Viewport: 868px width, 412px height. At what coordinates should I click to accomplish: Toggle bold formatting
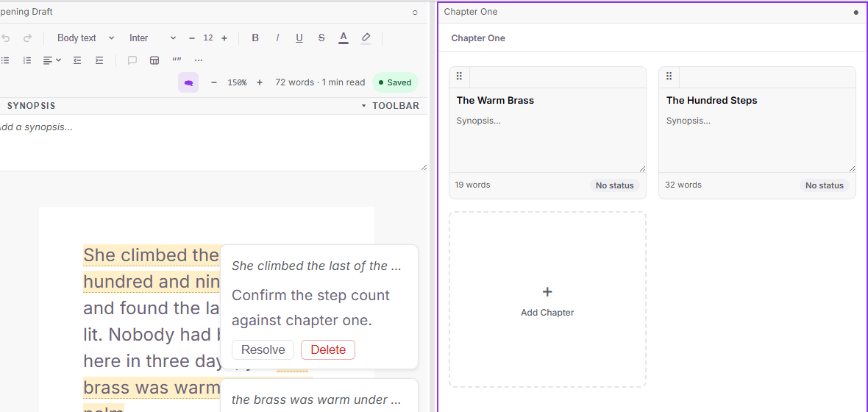tap(255, 38)
